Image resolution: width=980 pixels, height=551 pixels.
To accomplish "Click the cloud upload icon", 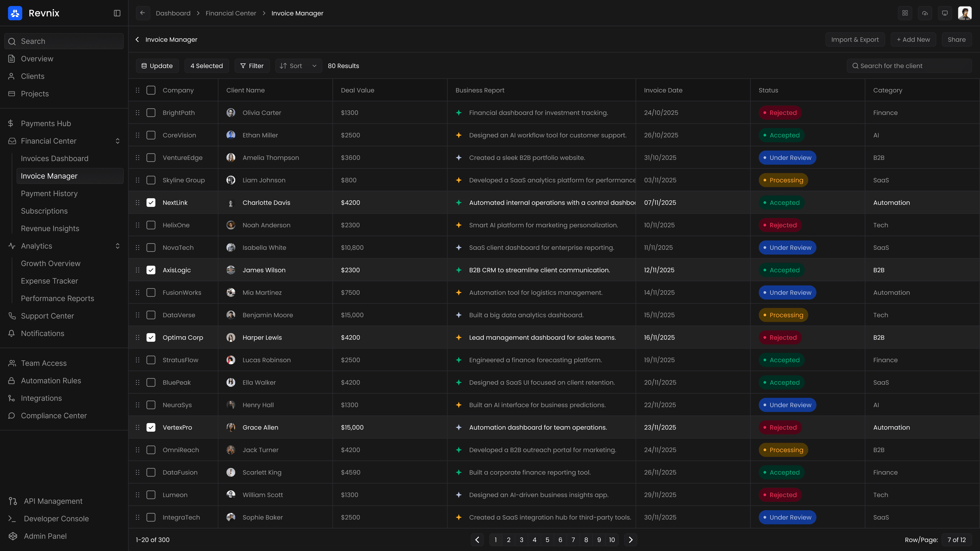I will pyautogui.click(x=925, y=13).
